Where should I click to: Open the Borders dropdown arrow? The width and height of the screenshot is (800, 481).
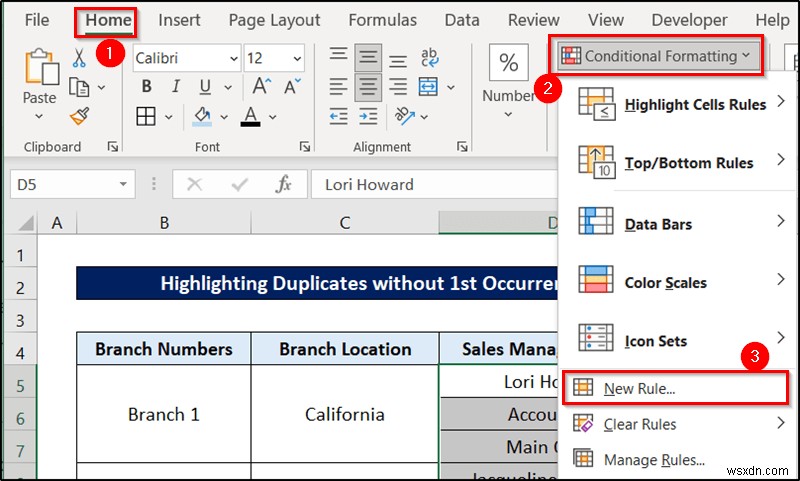[169, 117]
